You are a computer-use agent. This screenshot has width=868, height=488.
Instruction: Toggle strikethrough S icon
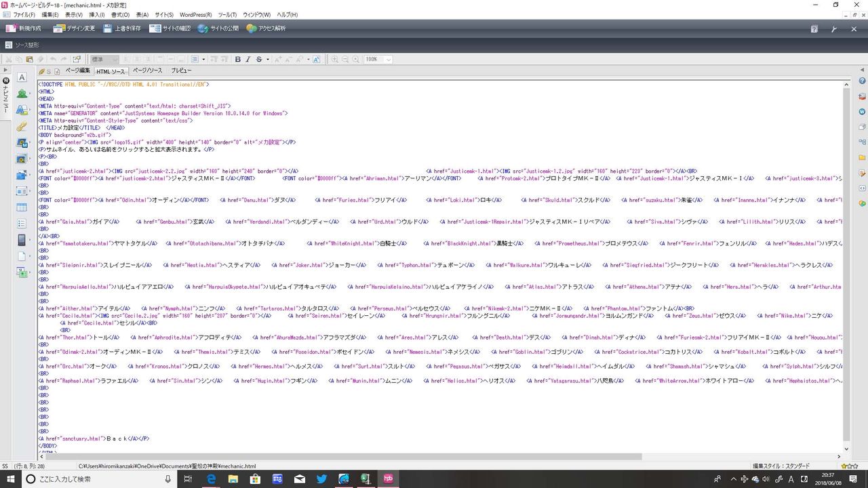pos(258,60)
